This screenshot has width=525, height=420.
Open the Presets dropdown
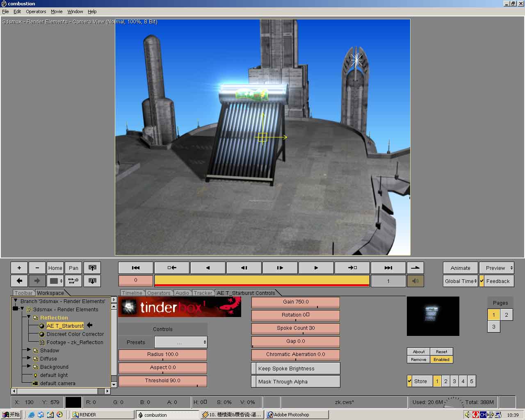tap(180, 342)
